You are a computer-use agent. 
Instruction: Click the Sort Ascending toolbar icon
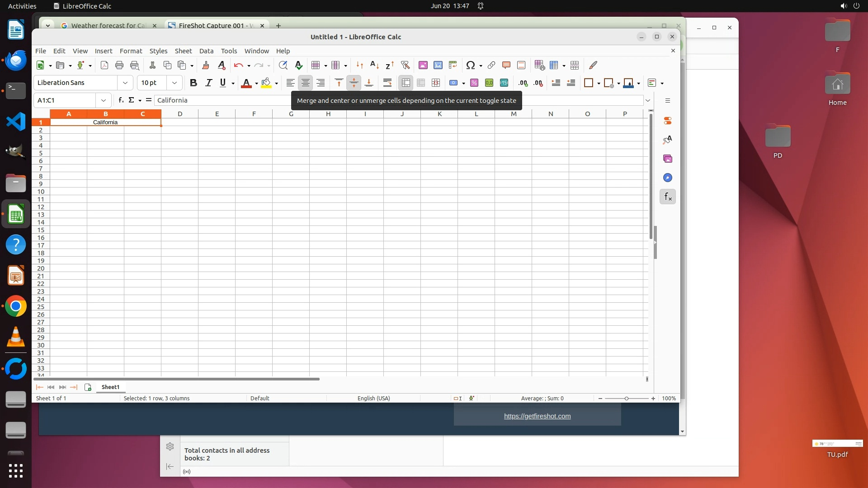click(374, 65)
